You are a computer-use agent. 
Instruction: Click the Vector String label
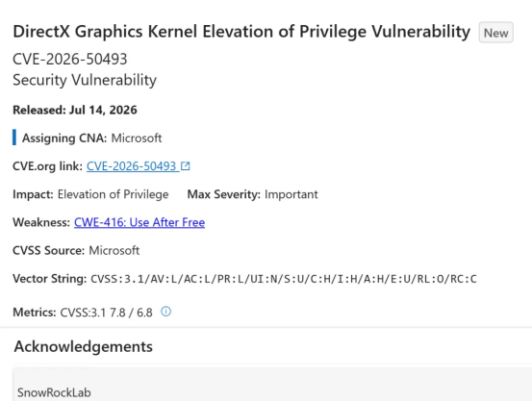click(x=49, y=279)
